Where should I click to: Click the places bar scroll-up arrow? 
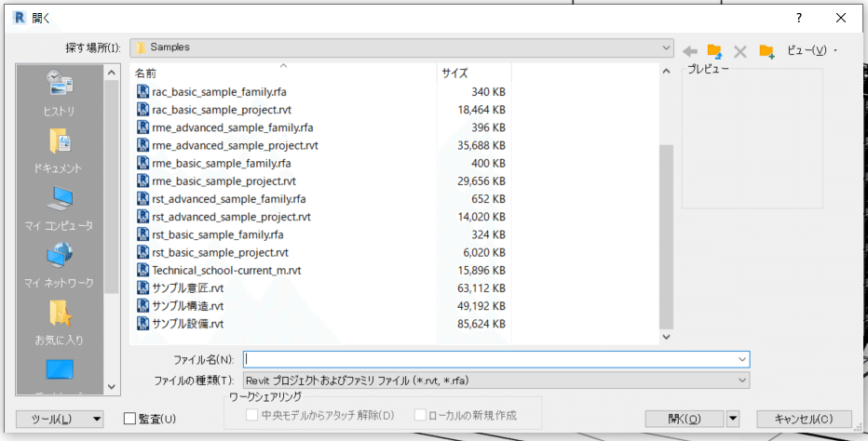pyautogui.click(x=111, y=73)
